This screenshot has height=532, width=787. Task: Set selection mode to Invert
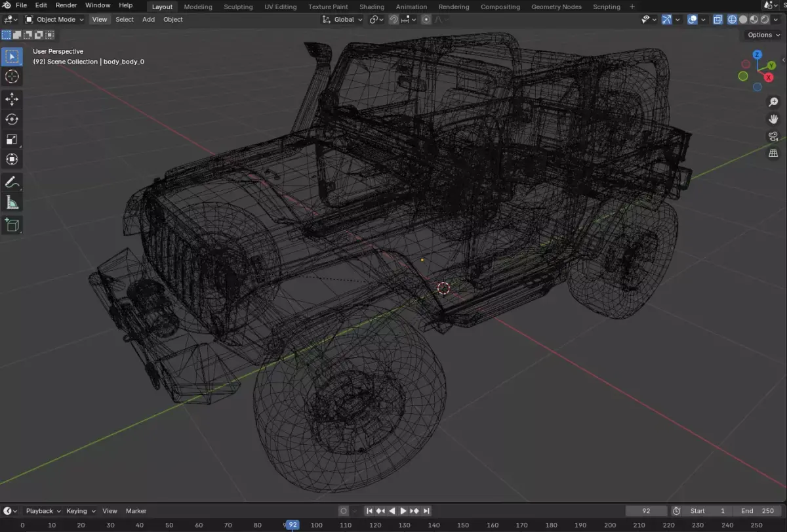[x=39, y=35]
